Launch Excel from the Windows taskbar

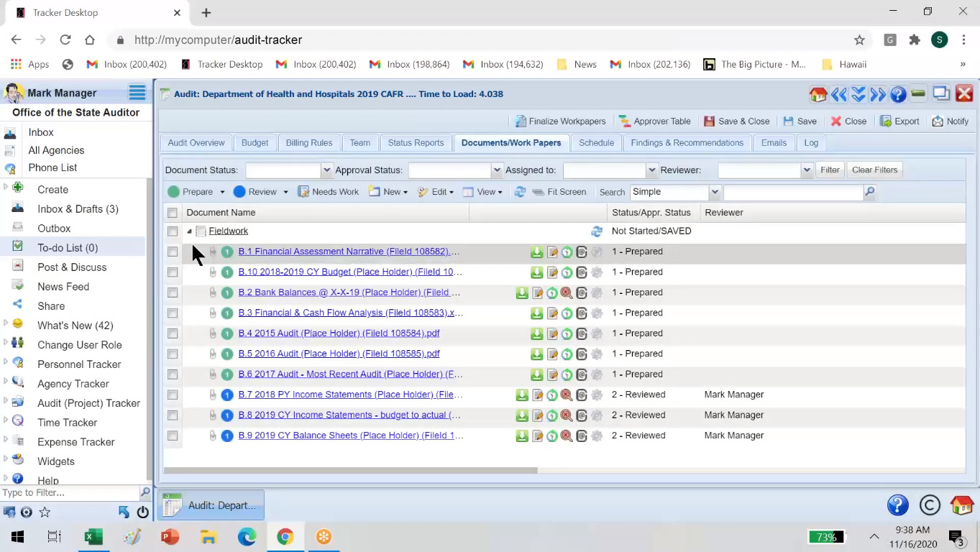[93, 537]
